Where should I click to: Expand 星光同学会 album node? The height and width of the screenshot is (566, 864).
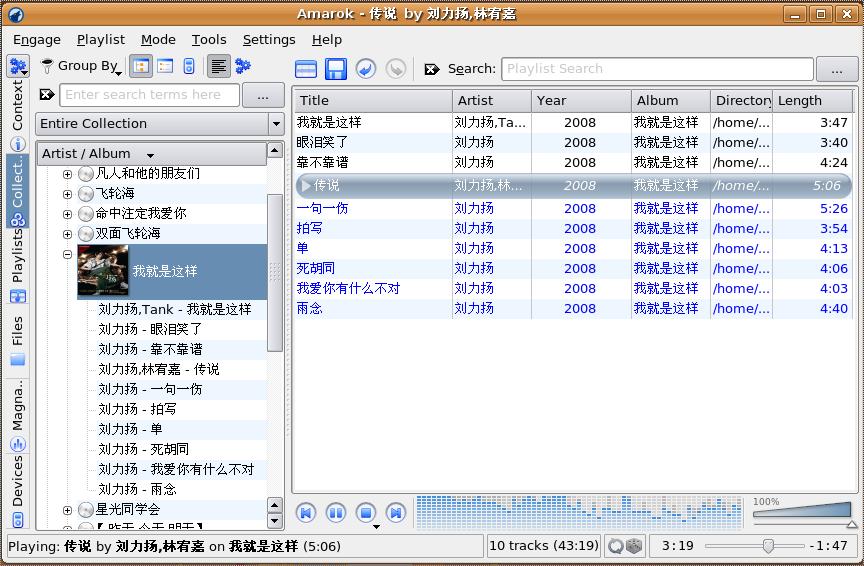click(67, 510)
